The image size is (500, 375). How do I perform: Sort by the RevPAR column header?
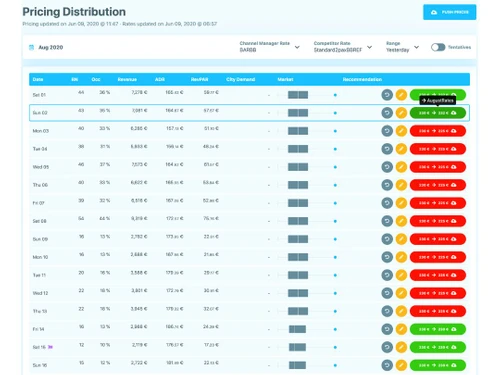199,79
